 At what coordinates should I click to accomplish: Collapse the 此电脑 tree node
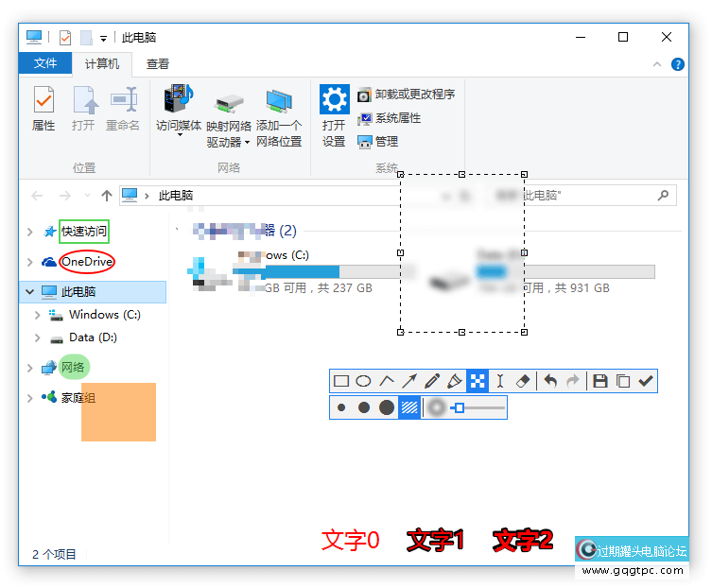coord(30,292)
